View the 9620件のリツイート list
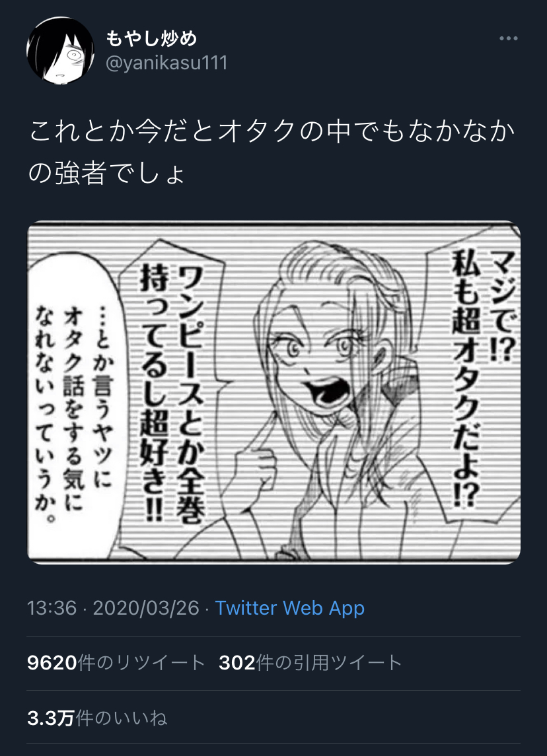547x756 pixels. pyautogui.click(x=116, y=663)
